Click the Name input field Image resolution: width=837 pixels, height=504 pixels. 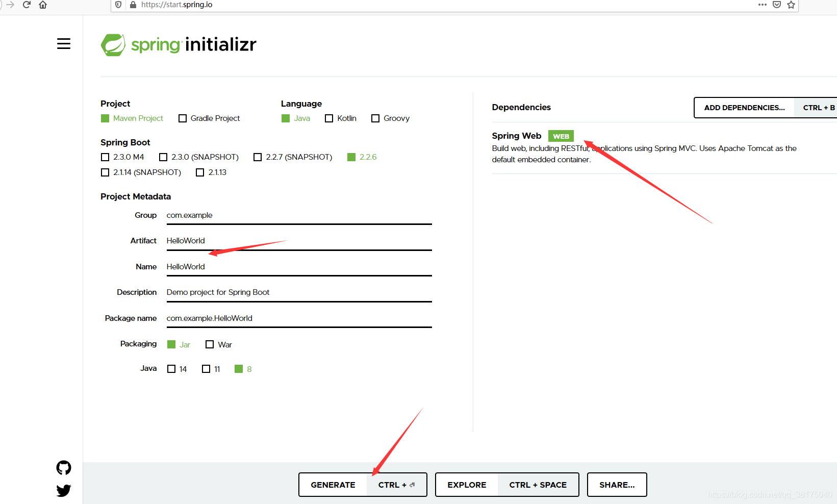click(x=299, y=267)
